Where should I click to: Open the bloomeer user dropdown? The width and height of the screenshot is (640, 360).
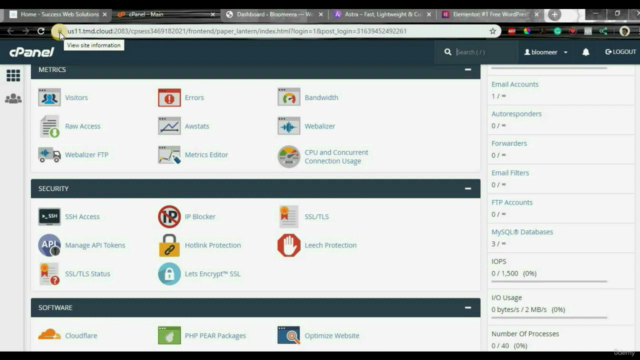click(546, 52)
